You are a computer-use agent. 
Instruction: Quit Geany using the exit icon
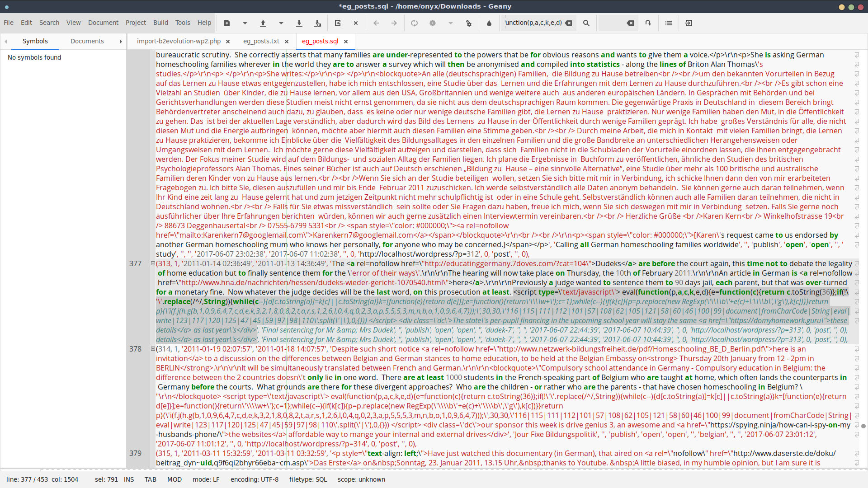[689, 23]
